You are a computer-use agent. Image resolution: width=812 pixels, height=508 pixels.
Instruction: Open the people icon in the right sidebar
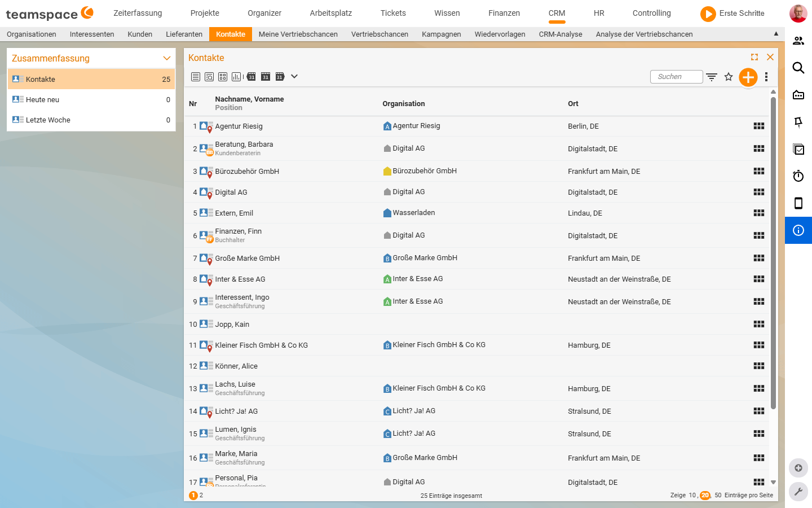pyautogui.click(x=798, y=41)
